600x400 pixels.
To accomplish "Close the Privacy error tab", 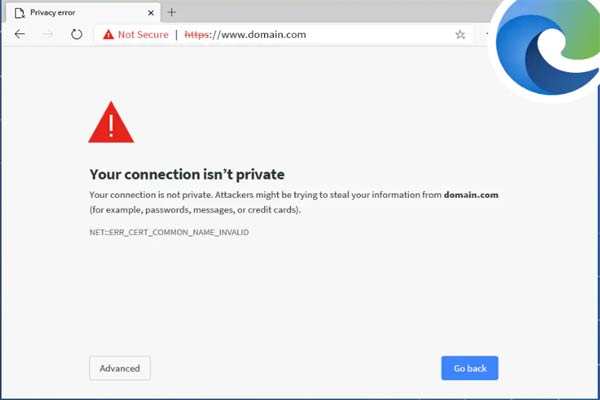I will [x=151, y=13].
